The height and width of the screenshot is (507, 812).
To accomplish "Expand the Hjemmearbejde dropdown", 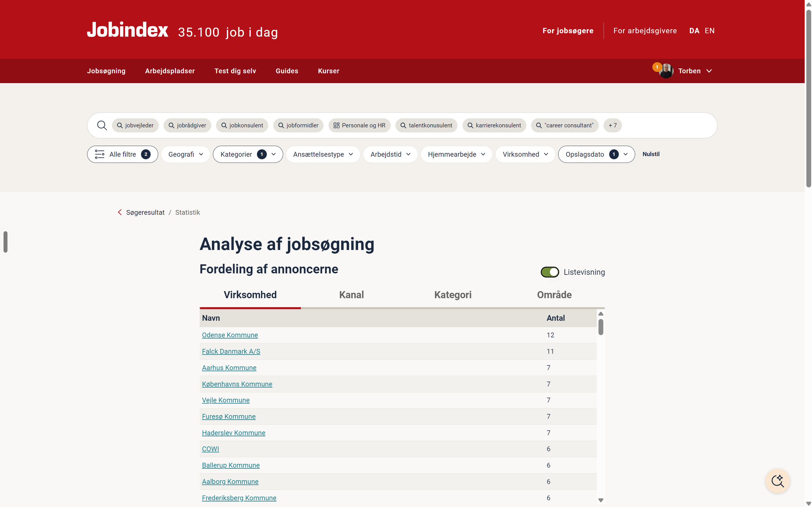I will click(x=456, y=154).
